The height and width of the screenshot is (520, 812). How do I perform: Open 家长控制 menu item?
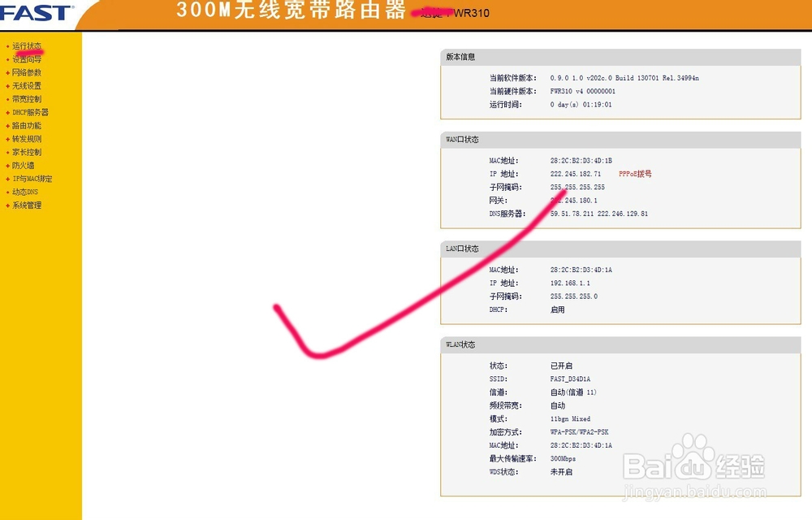coord(27,152)
